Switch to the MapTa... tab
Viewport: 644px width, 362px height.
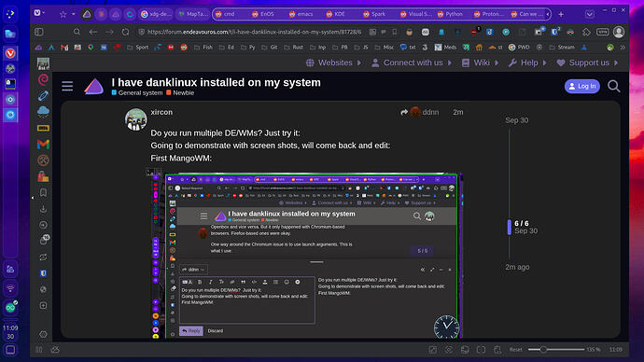point(193,14)
